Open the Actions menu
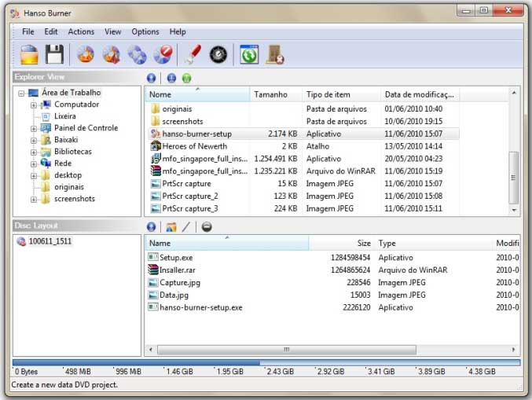This screenshot has height=400, width=532. click(81, 31)
